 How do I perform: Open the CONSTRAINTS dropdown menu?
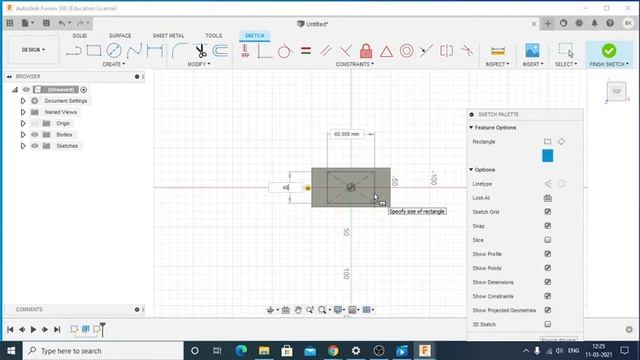pos(355,64)
